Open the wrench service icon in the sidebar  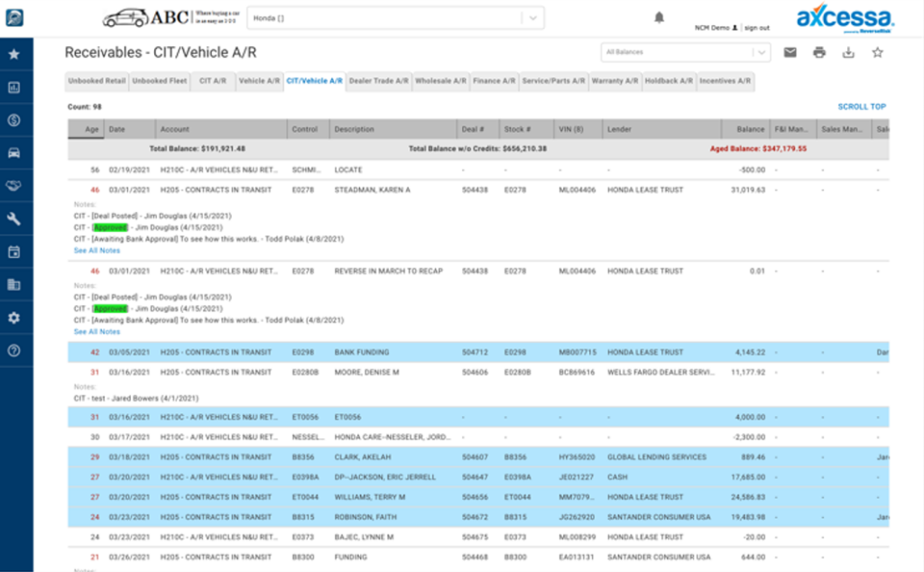14,219
